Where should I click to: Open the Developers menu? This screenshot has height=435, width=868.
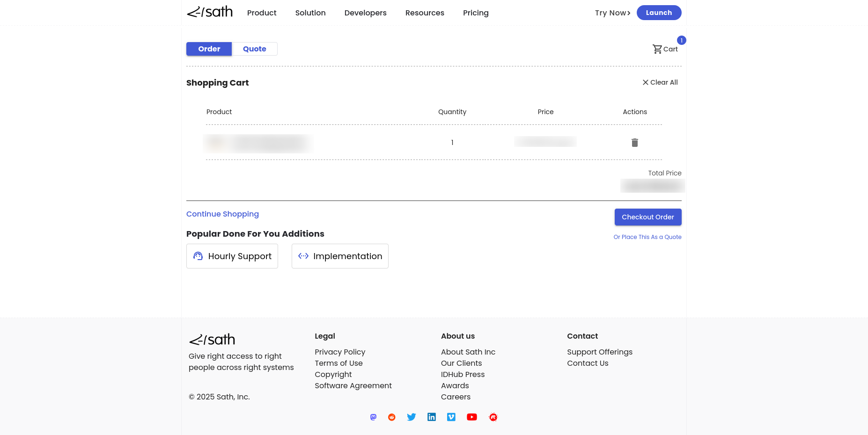pyautogui.click(x=365, y=13)
